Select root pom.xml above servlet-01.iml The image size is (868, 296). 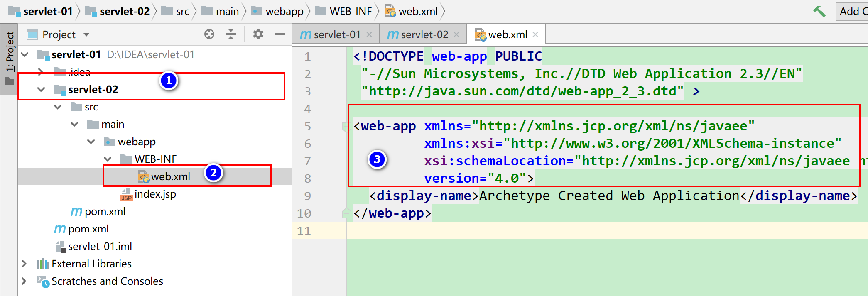[x=88, y=229]
